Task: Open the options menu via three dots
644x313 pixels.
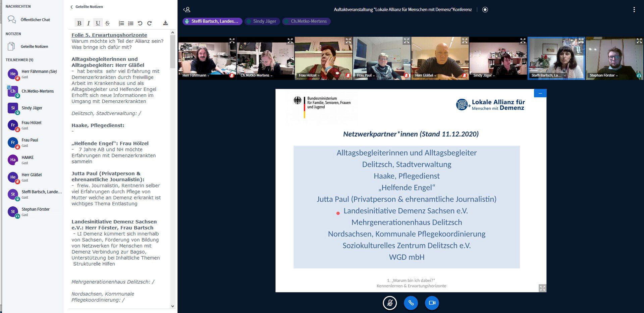Action: point(634,10)
